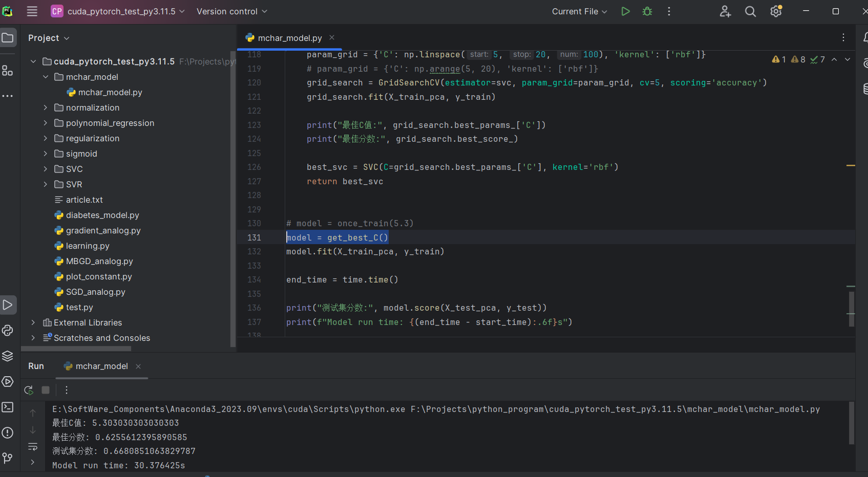Debug the current file

pos(647,11)
